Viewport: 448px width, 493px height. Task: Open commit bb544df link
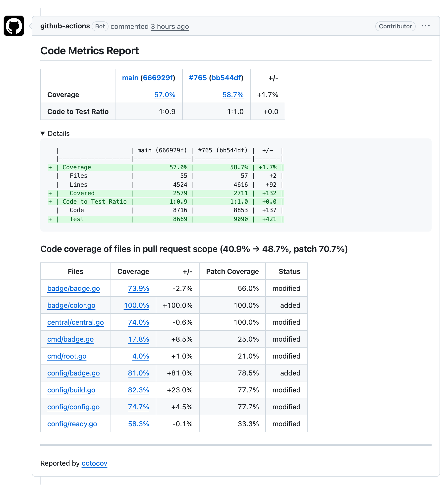point(226,78)
